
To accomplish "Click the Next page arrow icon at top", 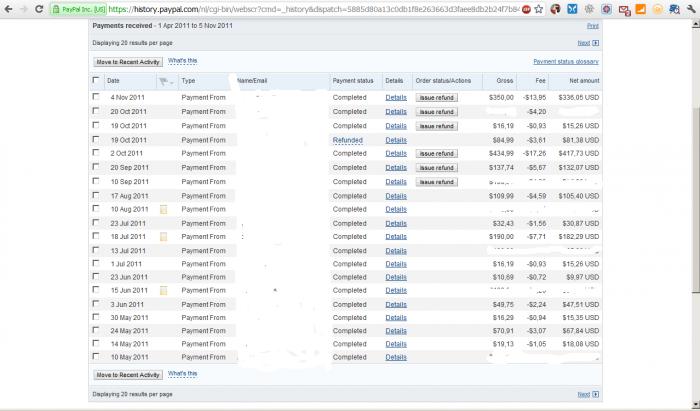I will click(x=596, y=43).
